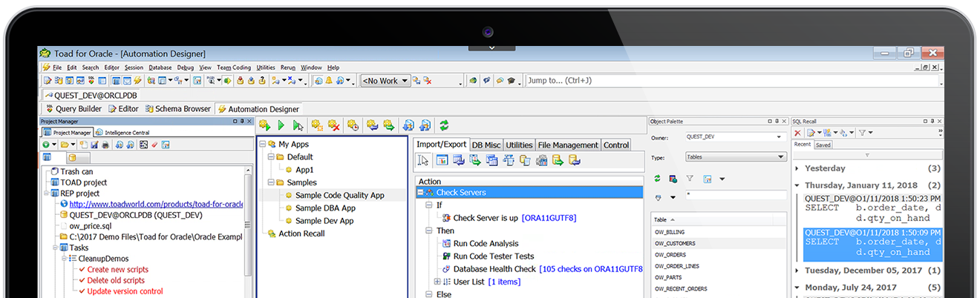980x298 pixels.
Task: Click the refresh icon in Automation Designer toolbar
Action: [444, 125]
